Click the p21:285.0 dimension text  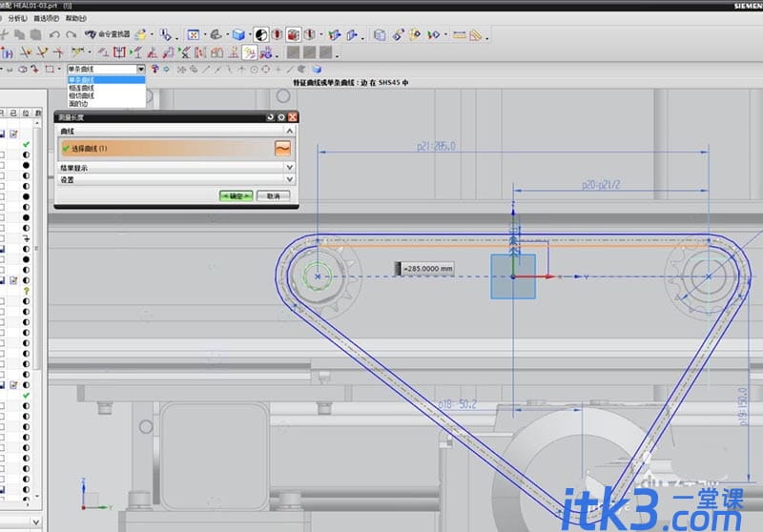pyautogui.click(x=437, y=146)
